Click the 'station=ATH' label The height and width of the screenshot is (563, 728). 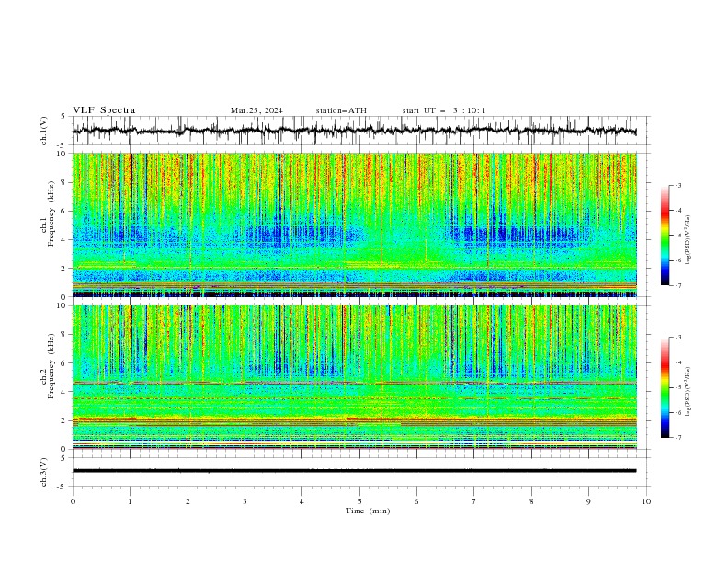coord(341,110)
